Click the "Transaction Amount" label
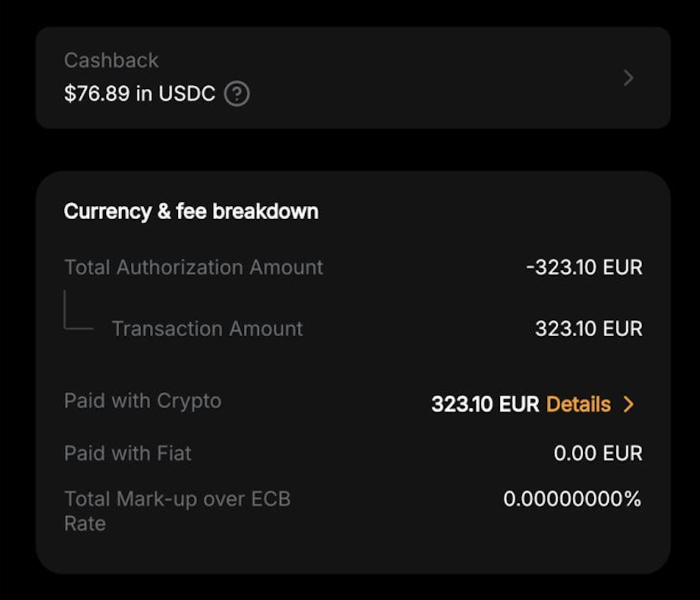Screen dimensions: 700x600 [207, 329]
